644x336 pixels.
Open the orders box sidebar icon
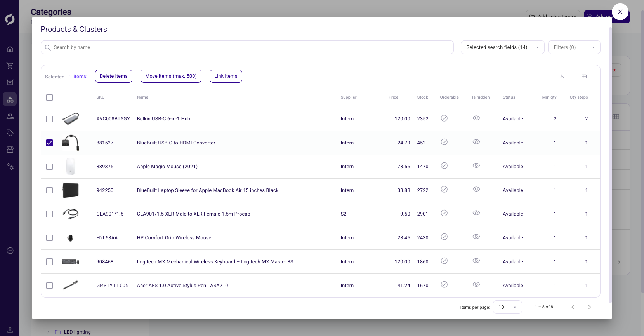point(10,82)
